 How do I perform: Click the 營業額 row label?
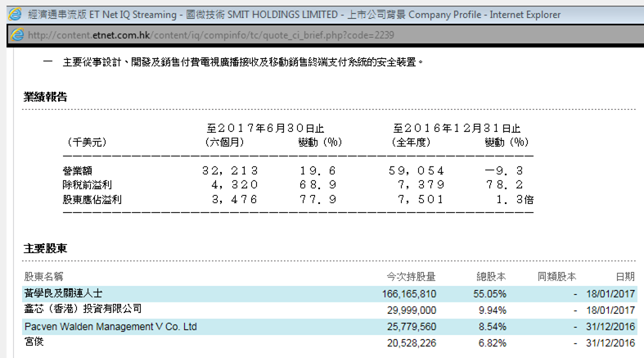pyautogui.click(x=79, y=170)
